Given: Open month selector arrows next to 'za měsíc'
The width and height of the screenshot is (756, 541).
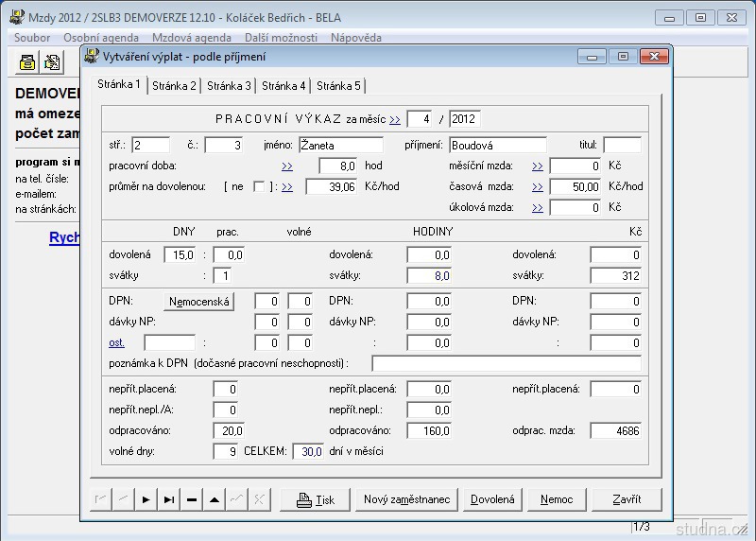Looking at the screenshot, I should (395, 119).
